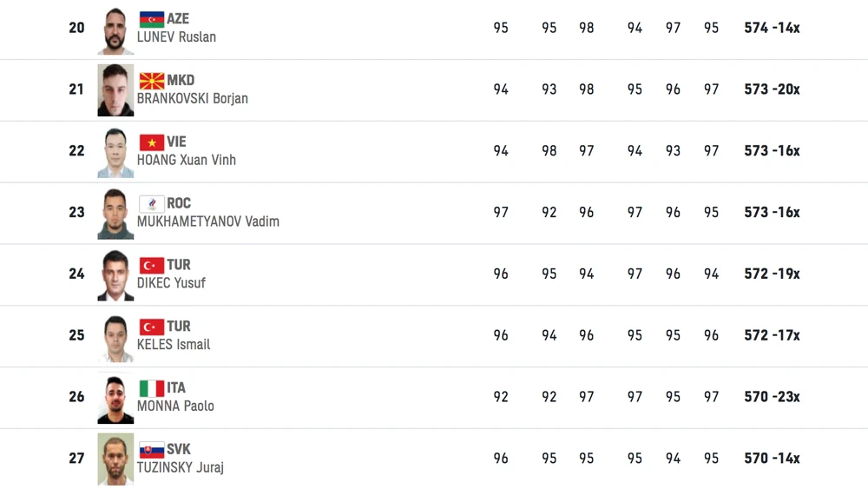The width and height of the screenshot is (868, 489).
Task: Click the Azerbaijan flag icon
Action: 151,19
